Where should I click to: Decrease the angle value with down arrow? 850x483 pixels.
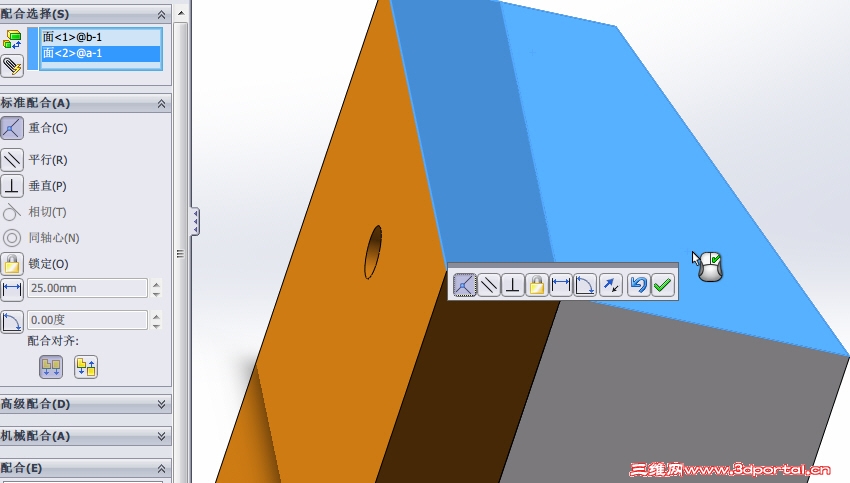click(x=157, y=325)
